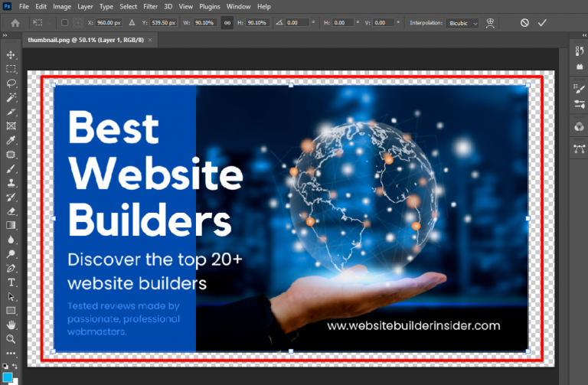Click the foreground cyan color swatch
Image resolution: width=588 pixels, height=385 pixels.
pyautogui.click(x=8, y=377)
